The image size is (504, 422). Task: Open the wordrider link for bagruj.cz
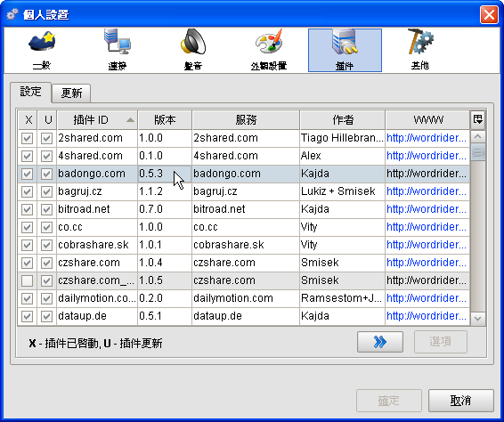coord(427,191)
